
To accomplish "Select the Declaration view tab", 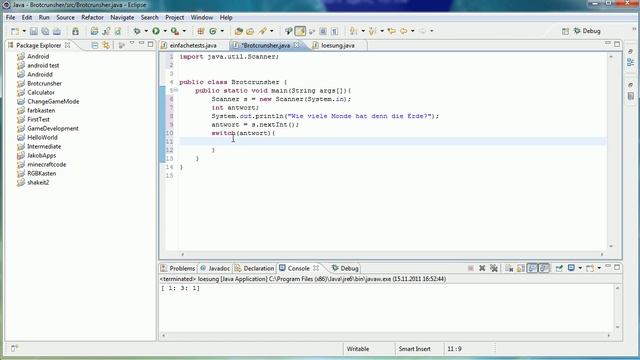I will click(x=254, y=268).
